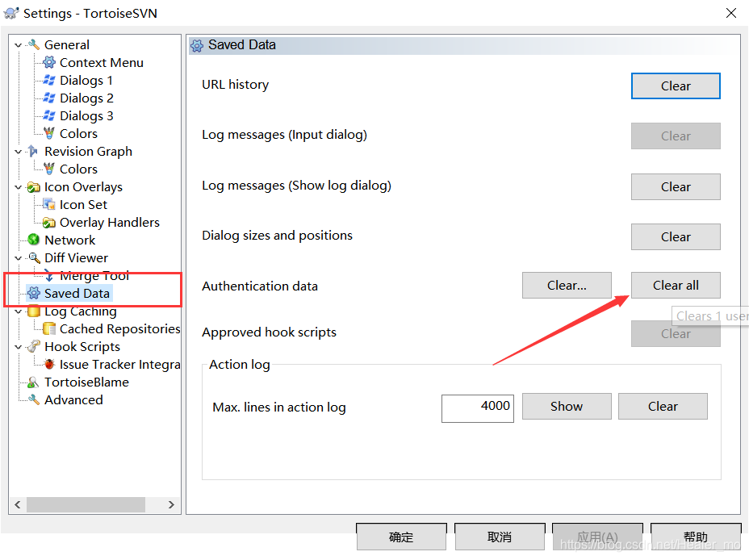This screenshot has width=749, height=560.
Task: Click the General wrench icon in tree
Action: click(x=33, y=45)
